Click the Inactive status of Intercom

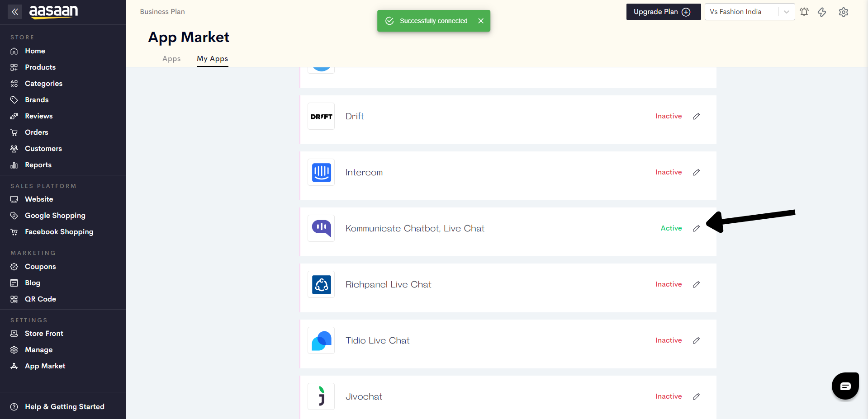669,172
